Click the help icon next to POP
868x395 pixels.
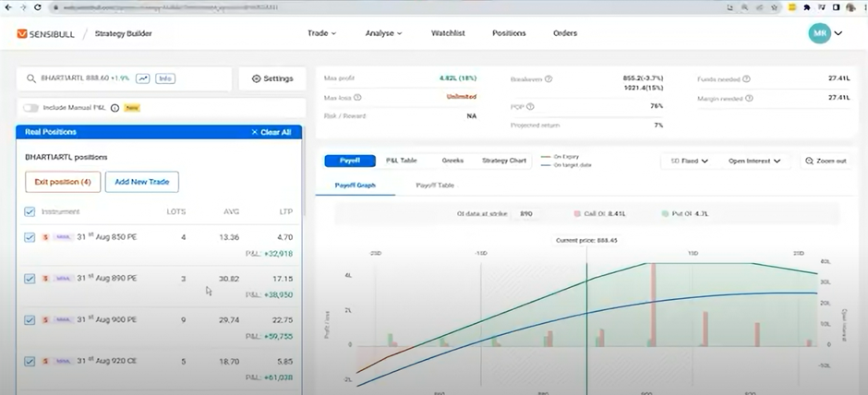[x=530, y=106]
